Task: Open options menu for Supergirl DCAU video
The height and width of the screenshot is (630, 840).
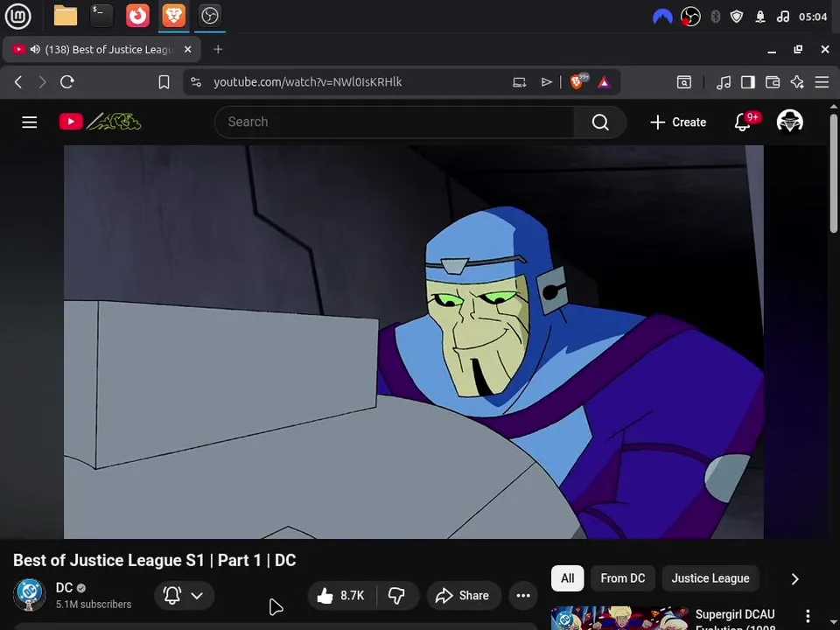Action: [808, 616]
